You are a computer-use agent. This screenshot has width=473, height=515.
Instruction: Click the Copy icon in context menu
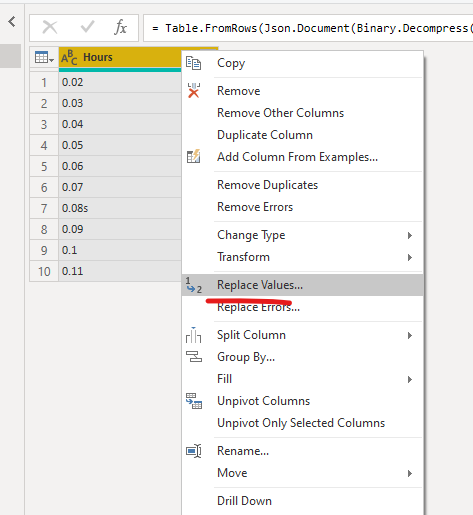click(193, 63)
